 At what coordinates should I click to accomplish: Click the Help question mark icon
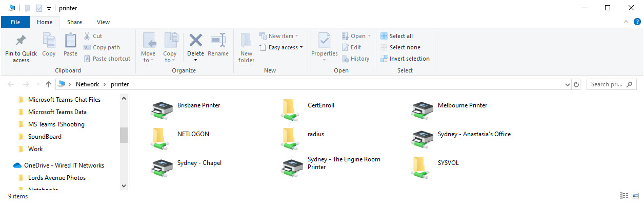tap(637, 22)
